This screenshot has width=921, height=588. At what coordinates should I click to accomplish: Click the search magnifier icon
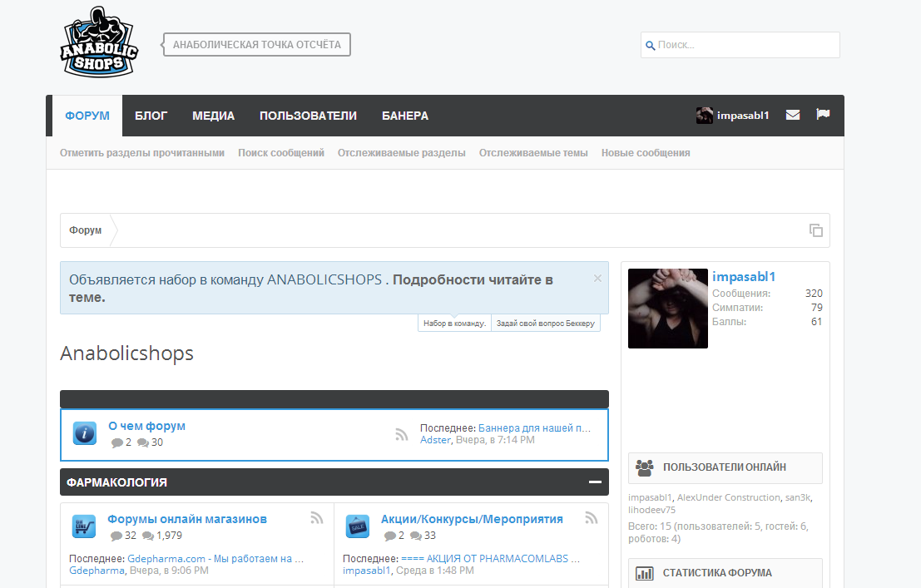click(x=651, y=45)
